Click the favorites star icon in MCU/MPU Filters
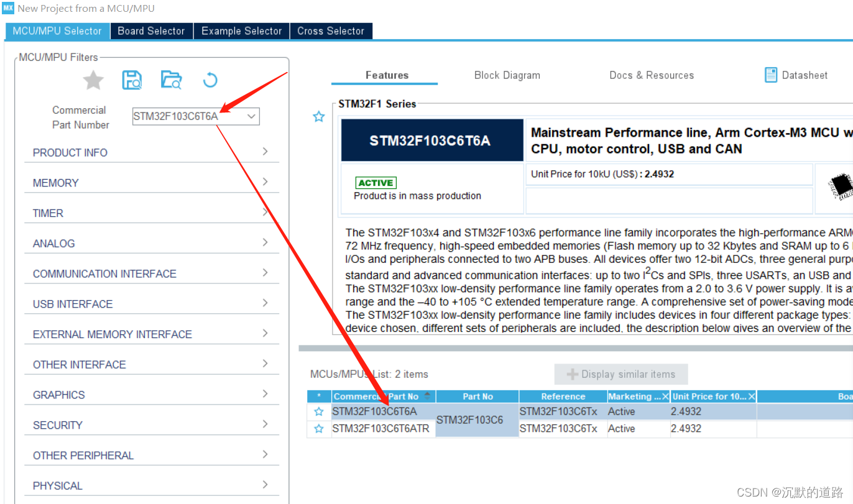853x504 pixels. coord(94,80)
